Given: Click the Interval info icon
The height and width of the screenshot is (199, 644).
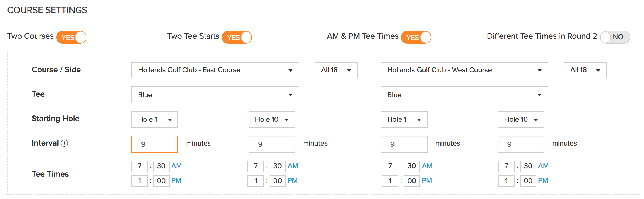Looking at the screenshot, I should click(65, 143).
